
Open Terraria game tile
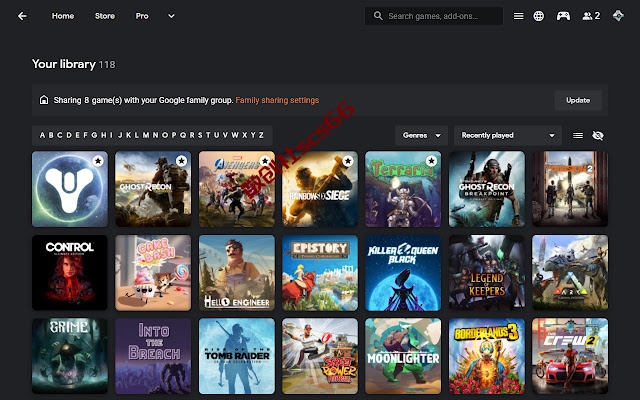(x=403, y=189)
